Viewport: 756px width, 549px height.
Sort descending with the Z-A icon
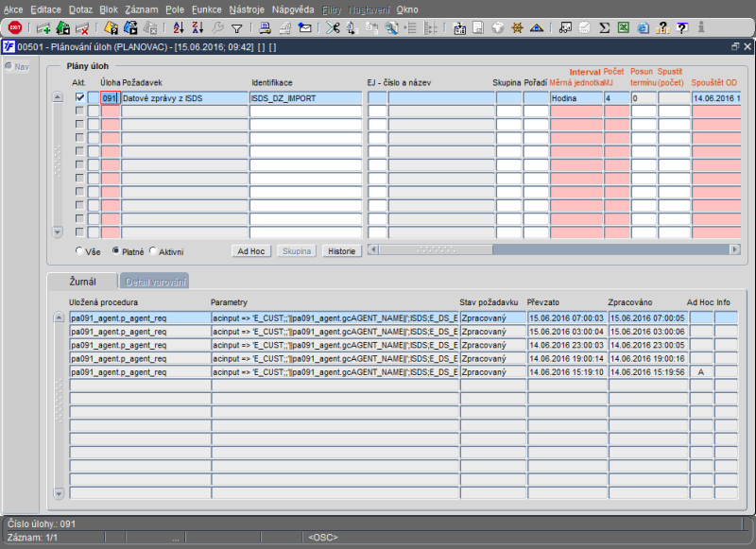pos(198,28)
